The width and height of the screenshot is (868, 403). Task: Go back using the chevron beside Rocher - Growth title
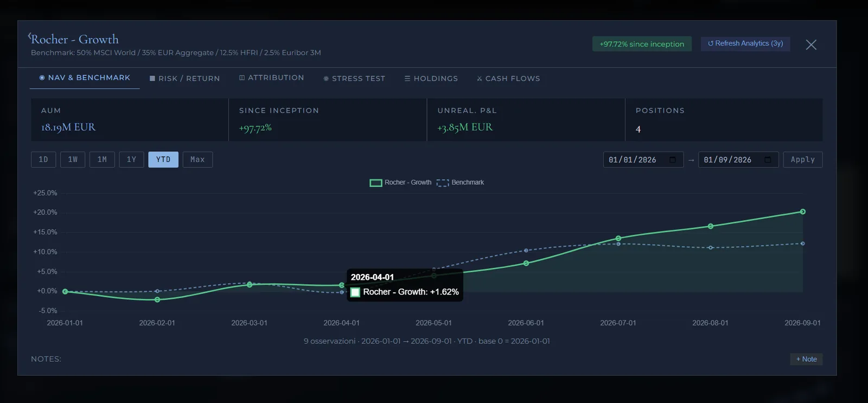pyautogui.click(x=29, y=36)
